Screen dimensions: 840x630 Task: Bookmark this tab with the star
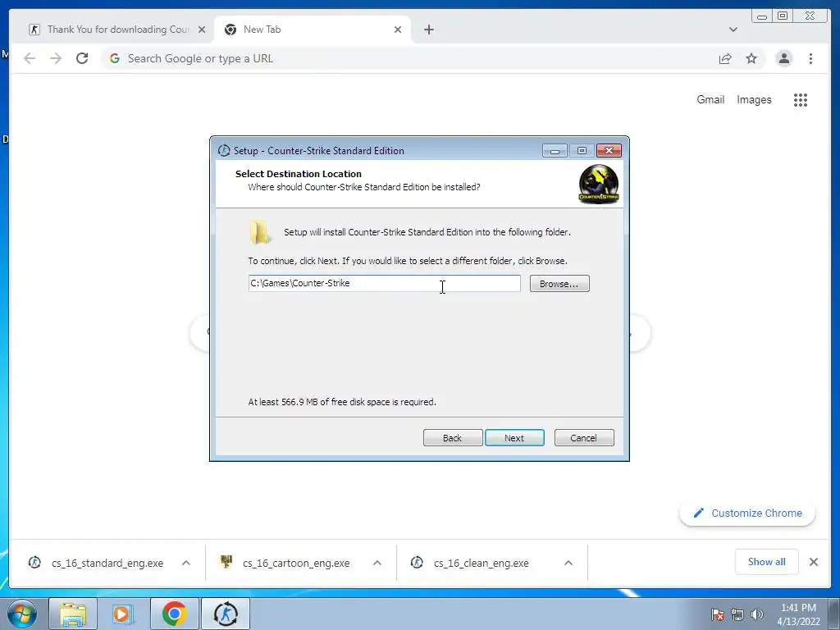pos(751,58)
